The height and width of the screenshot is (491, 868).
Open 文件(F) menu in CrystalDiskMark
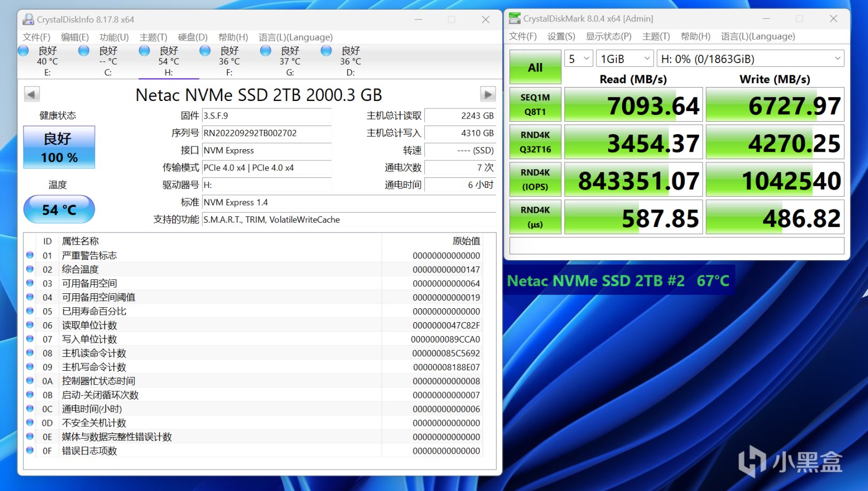(x=523, y=36)
